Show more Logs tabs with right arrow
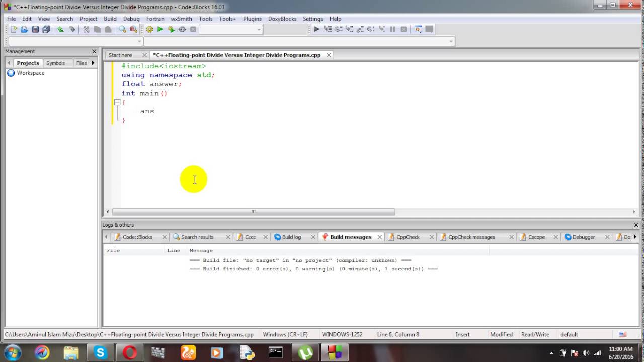Image resolution: width=644 pixels, height=362 pixels. 635,237
